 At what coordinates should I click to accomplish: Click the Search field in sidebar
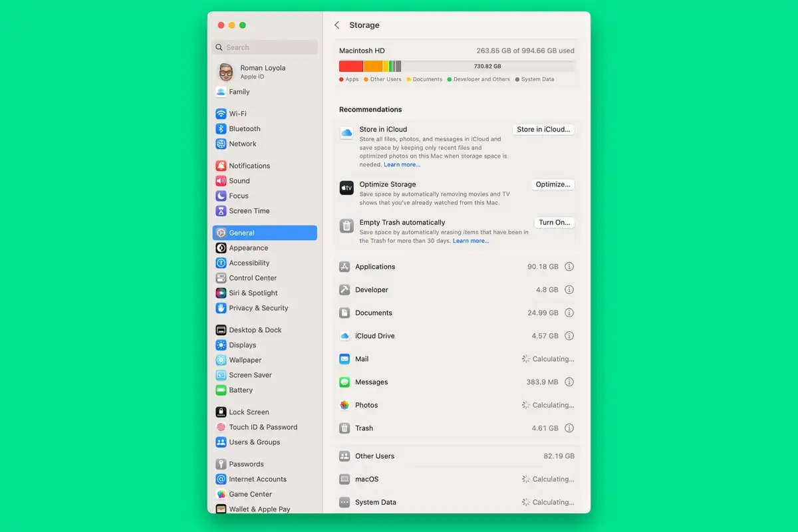pyautogui.click(x=265, y=47)
